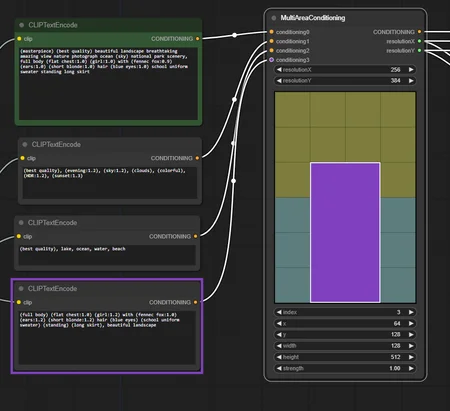450x411 pixels.
Task: Click the conditioning0 input socket
Action: click(272, 32)
